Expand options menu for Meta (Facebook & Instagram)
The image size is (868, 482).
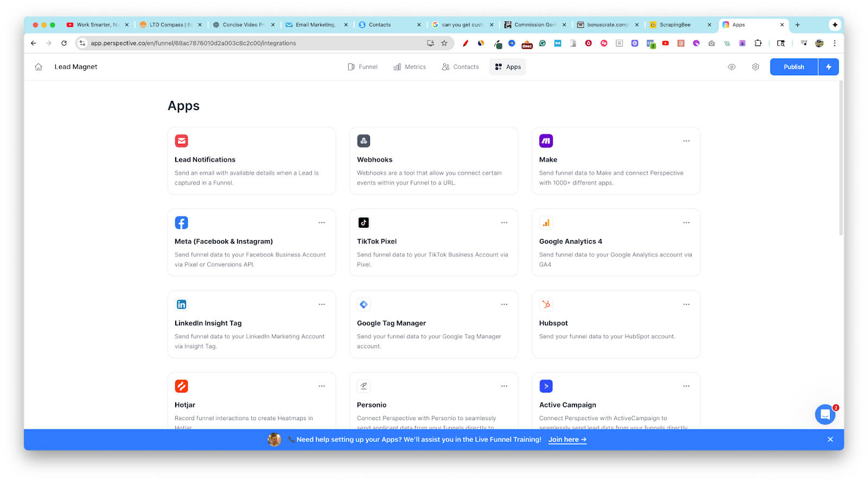(x=322, y=223)
